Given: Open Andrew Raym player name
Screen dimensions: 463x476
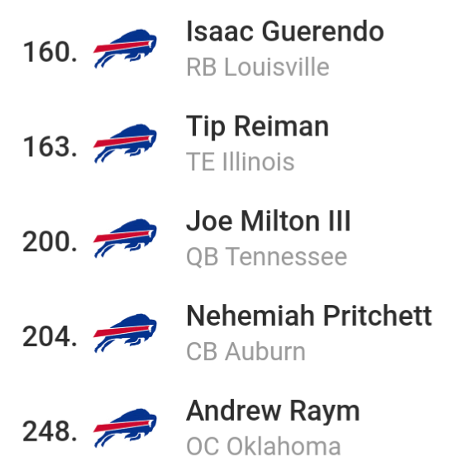Looking at the screenshot, I should coord(273,412).
